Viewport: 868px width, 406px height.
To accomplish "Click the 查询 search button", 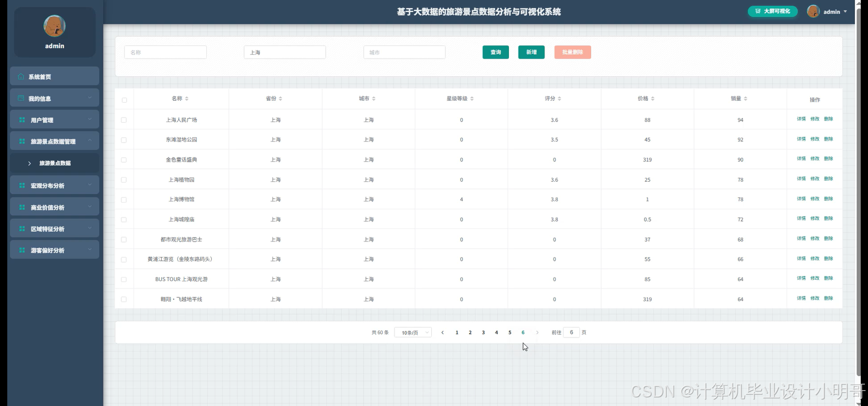I will tap(495, 52).
